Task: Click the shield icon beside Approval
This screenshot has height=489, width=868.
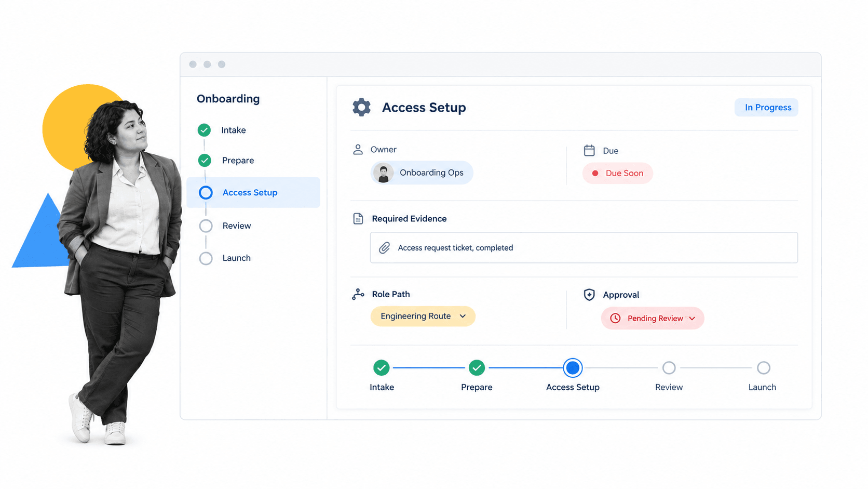Action: tap(589, 295)
